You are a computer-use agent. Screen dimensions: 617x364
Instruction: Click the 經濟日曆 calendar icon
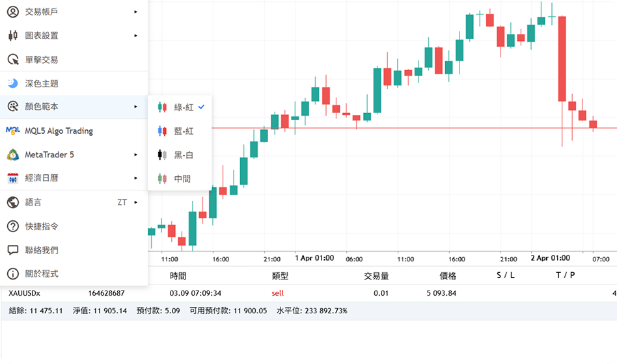pyautogui.click(x=12, y=178)
